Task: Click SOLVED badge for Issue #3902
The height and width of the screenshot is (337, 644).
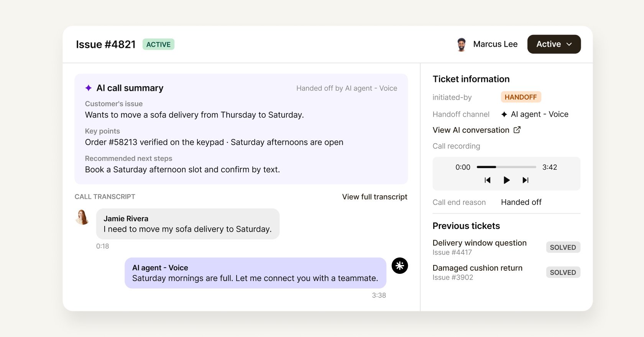Action: pyautogui.click(x=563, y=272)
